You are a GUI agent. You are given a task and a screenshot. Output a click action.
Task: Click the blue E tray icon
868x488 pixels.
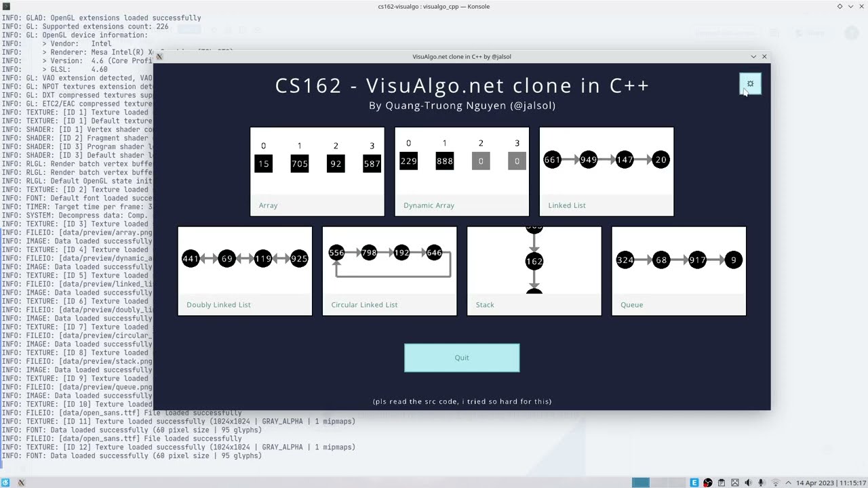click(694, 483)
